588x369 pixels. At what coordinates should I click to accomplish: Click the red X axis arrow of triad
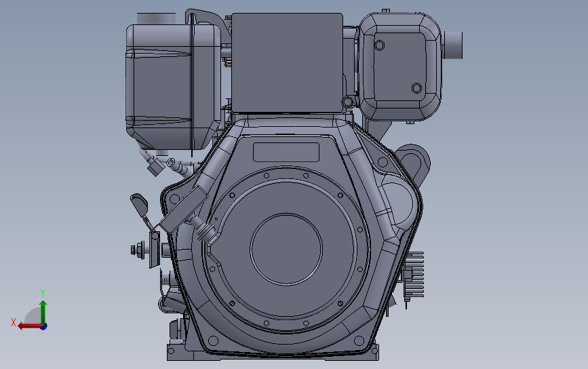pyautogui.click(x=30, y=326)
